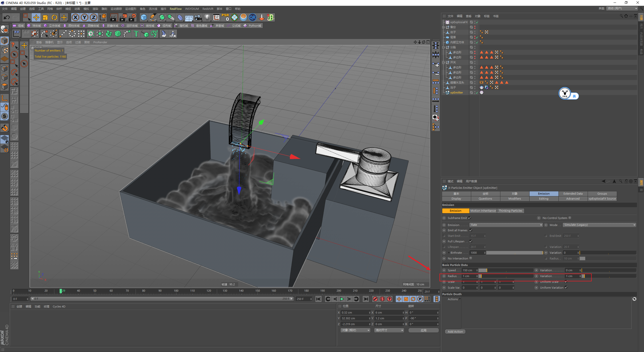Click the 应用 apply button in the coordinates panel
644x352 pixels.
[423, 330]
